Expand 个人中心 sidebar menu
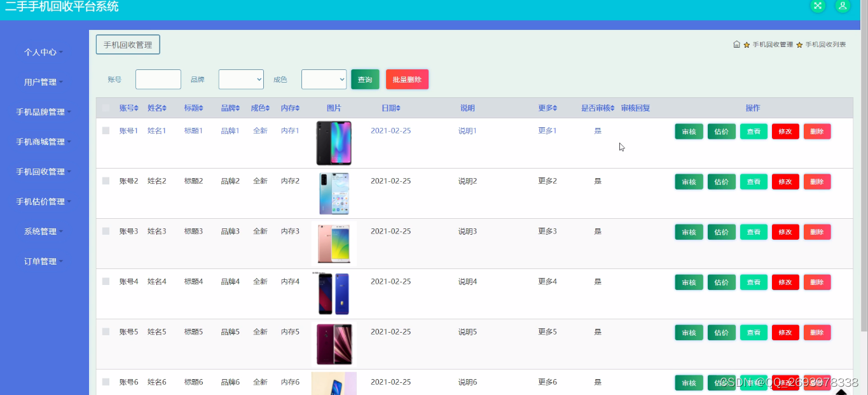The image size is (868, 395). coord(43,52)
